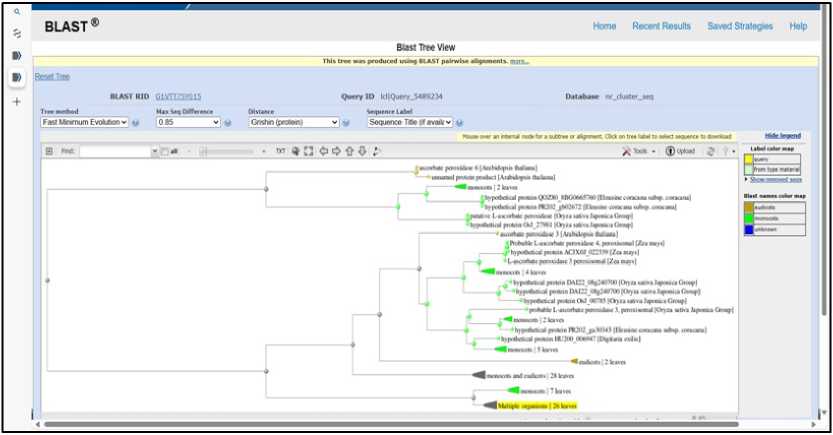Expand the 'Multiple organisms | 26 leaves' node

490,406
